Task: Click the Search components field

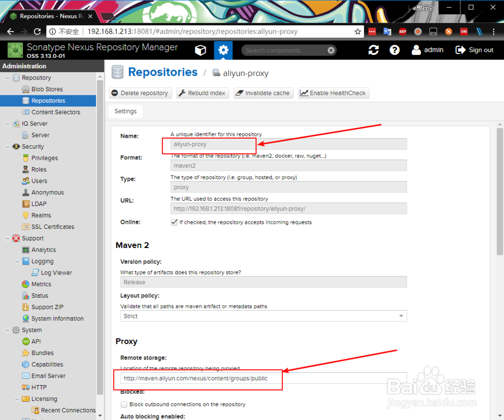Action: (x=284, y=50)
